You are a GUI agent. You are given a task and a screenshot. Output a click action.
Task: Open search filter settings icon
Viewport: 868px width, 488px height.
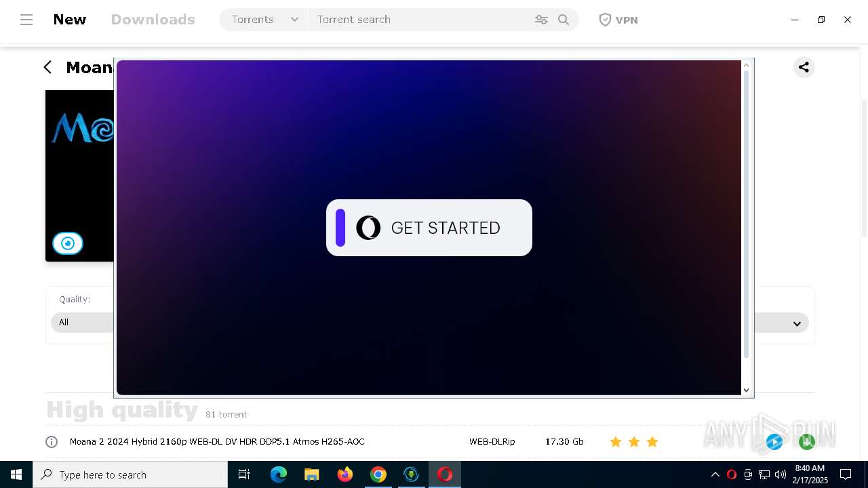point(541,20)
